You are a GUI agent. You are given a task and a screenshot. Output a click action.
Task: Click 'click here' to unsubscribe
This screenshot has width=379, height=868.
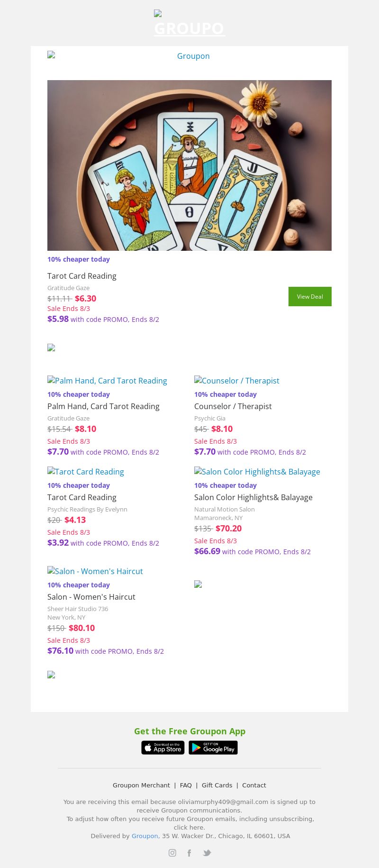pos(189,827)
